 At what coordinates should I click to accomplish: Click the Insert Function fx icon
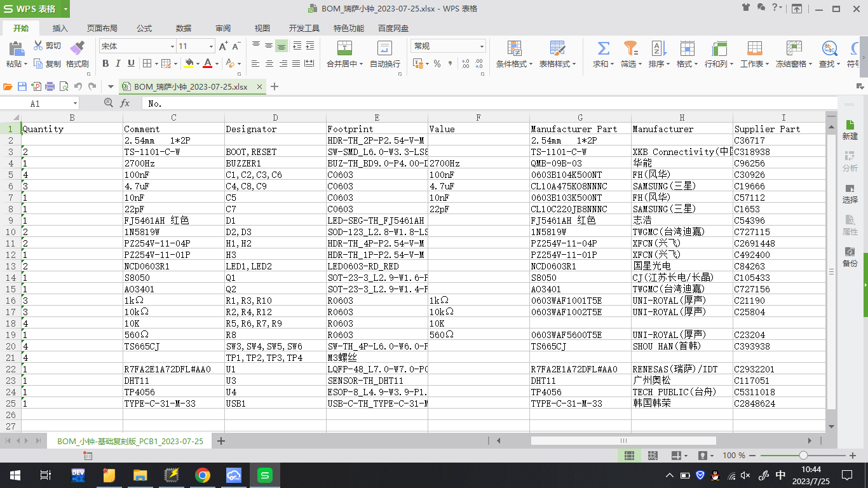pyautogui.click(x=125, y=103)
